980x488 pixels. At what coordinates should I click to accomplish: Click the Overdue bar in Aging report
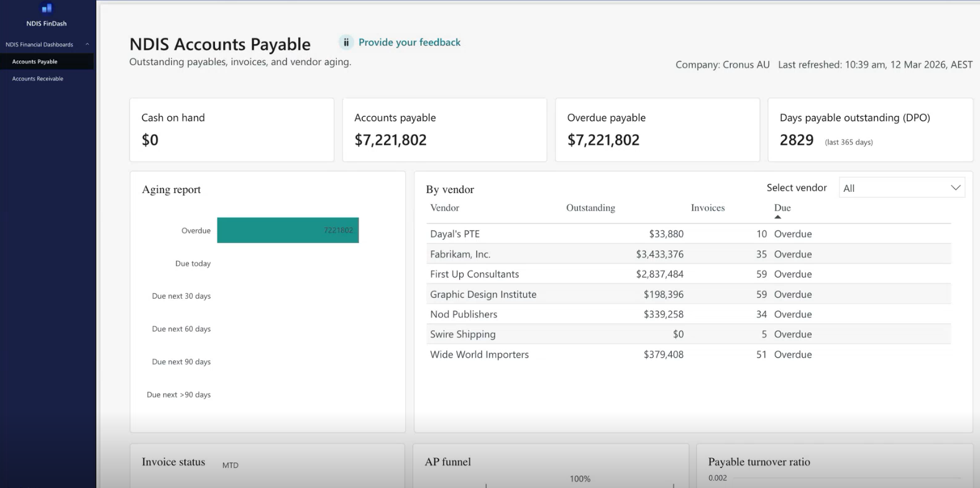click(288, 230)
